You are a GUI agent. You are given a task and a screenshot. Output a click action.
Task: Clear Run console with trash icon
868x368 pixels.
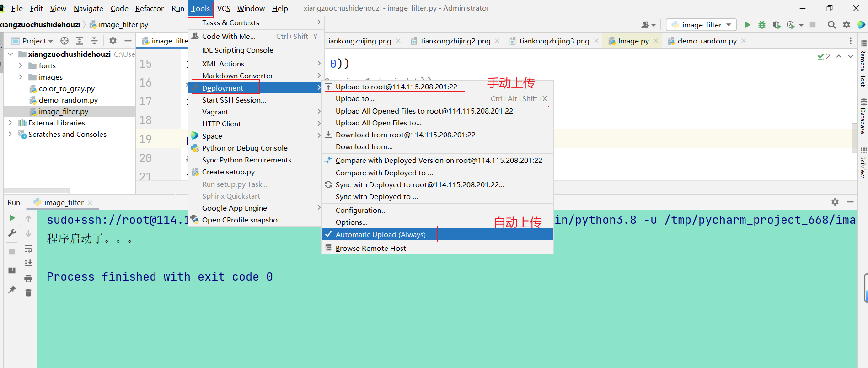(x=28, y=293)
